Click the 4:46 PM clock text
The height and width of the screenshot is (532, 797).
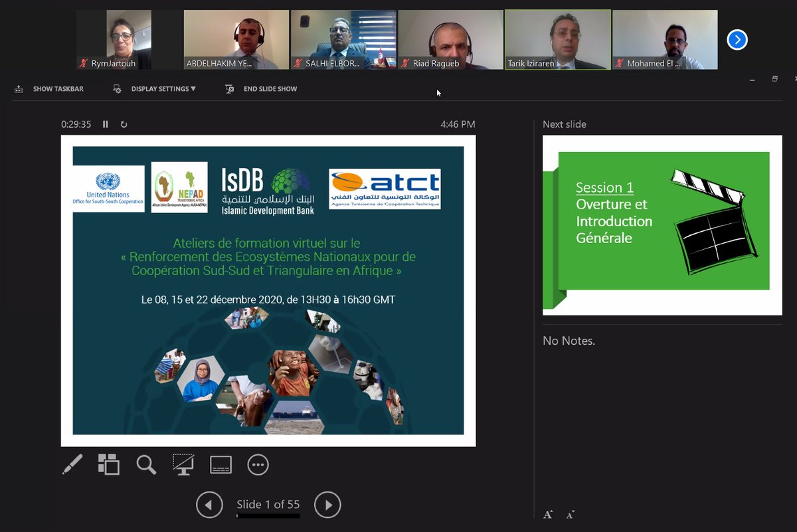coord(458,124)
